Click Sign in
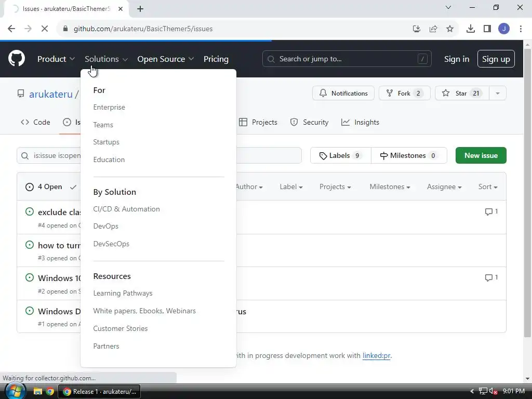The width and height of the screenshot is (532, 399). 457,59
